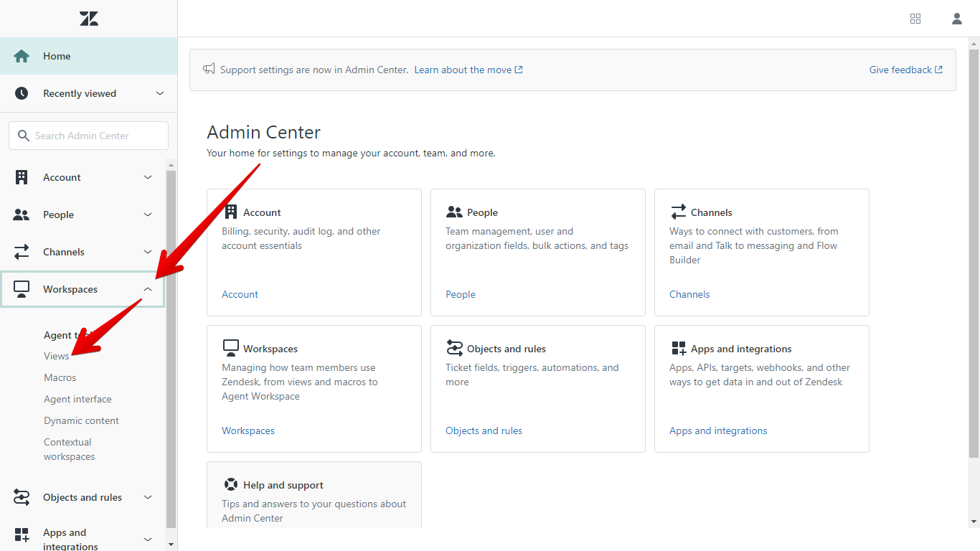The image size is (980, 551).
Task: Click the Recently viewed clock icon
Action: 22,93
